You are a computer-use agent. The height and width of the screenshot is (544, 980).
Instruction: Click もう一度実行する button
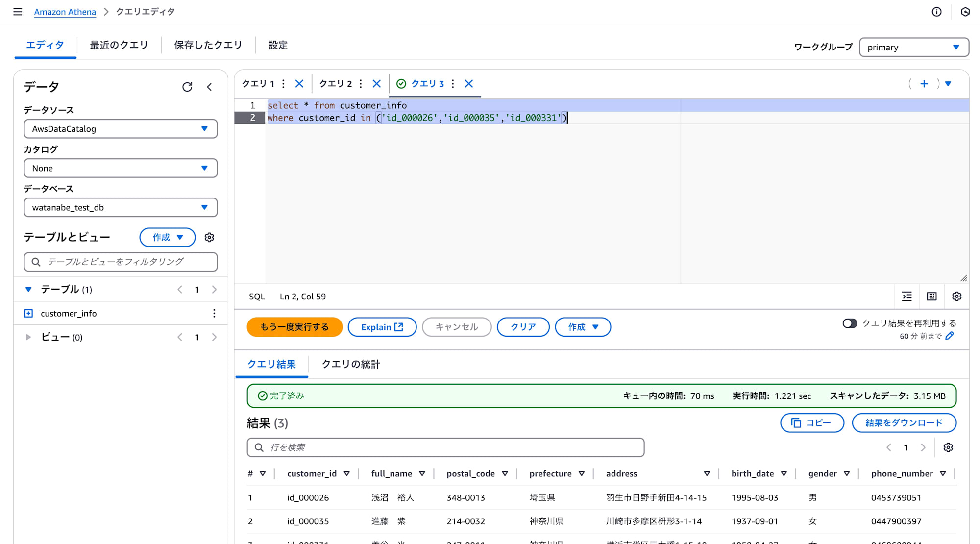[x=294, y=327]
